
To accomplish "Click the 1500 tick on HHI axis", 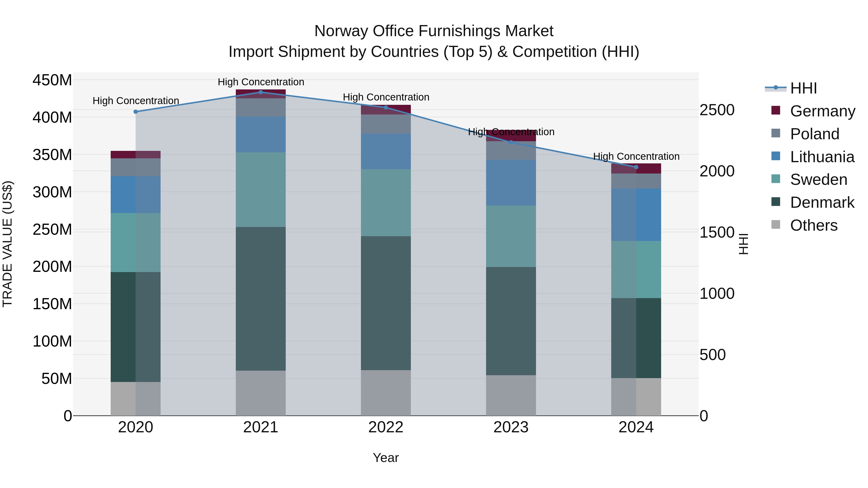I will (717, 232).
